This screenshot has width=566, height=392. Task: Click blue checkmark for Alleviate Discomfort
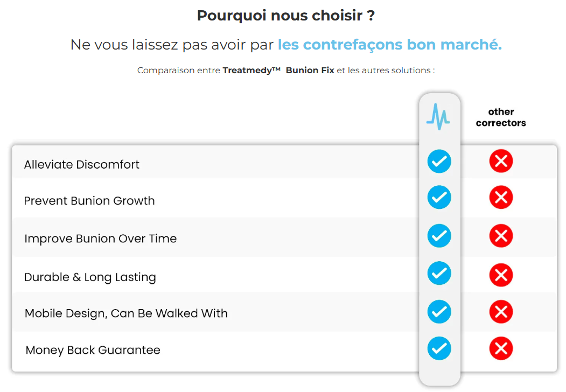pos(439,162)
